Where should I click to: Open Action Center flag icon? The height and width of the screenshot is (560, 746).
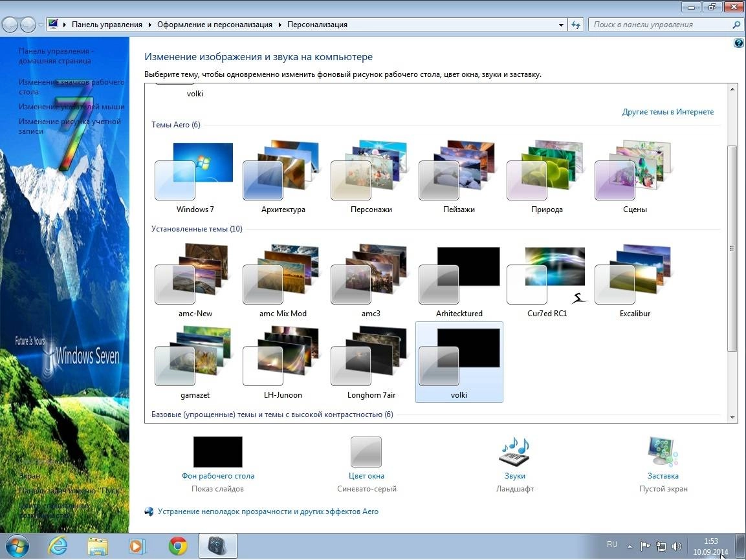645,546
